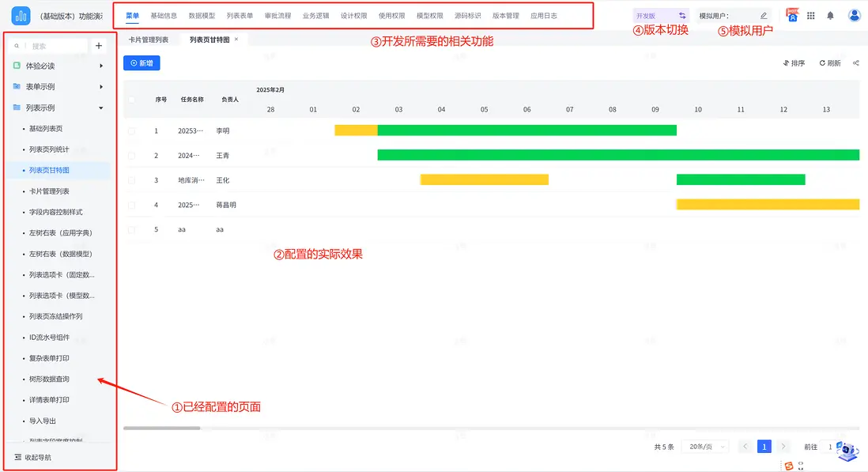This screenshot has width=868, height=472.
Task: Switch to the 应用日志 tab
Action: click(544, 16)
